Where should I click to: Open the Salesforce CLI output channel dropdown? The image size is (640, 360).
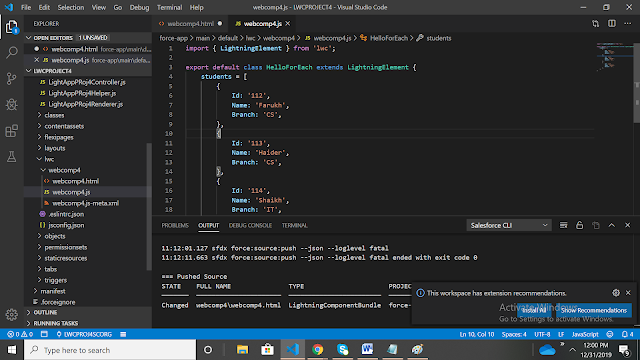pyautogui.click(x=509, y=225)
